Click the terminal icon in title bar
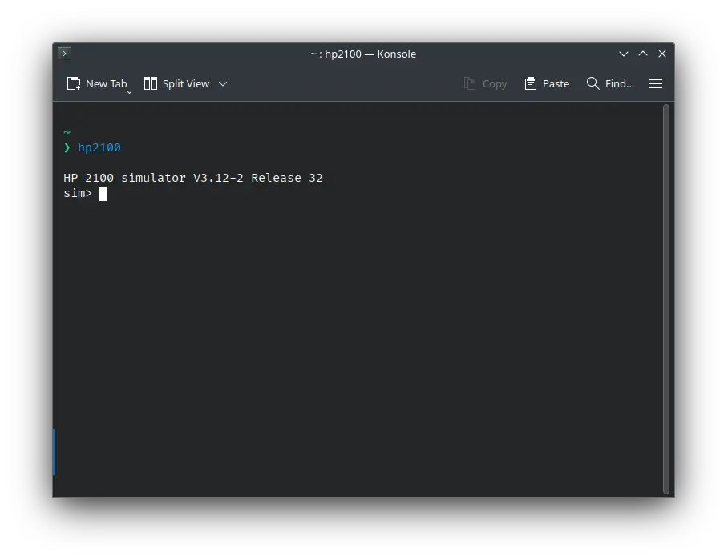Image resolution: width=728 pixels, height=560 pixels. point(64,54)
